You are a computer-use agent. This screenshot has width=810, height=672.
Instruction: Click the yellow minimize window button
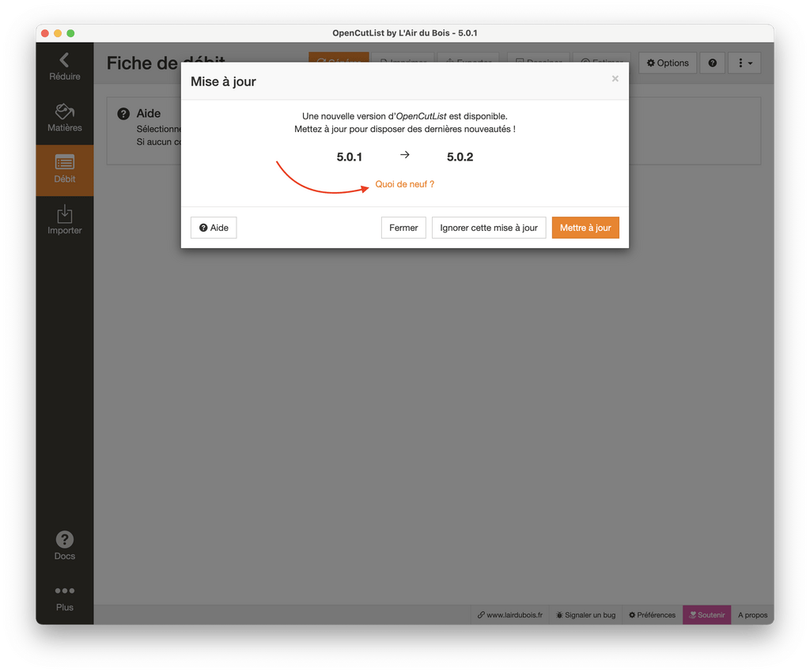(58, 33)
